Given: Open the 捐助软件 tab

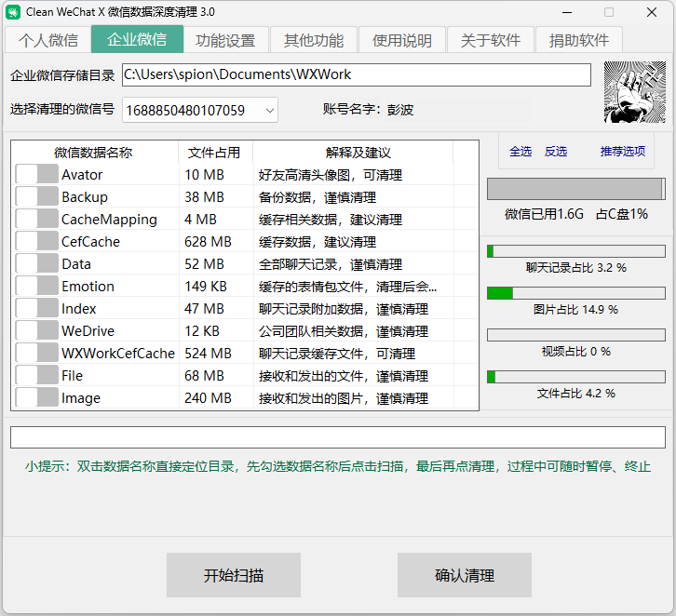Looking at the screenshot, I should [x=579, y=40].
